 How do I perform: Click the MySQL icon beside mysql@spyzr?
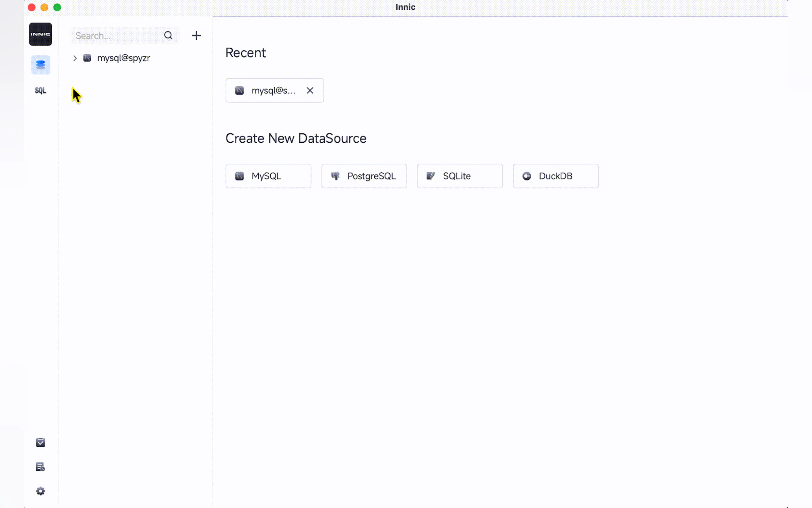[x=87, y=58]
